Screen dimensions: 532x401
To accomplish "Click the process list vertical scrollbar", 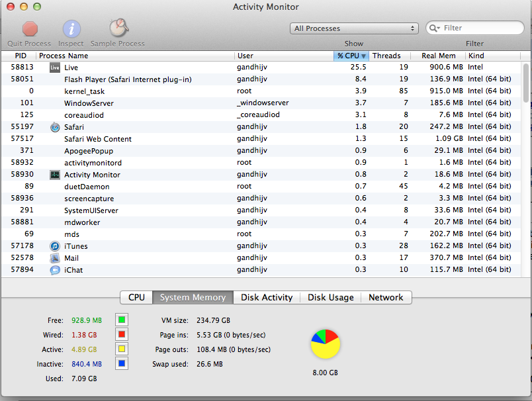I will pyautogui.click(x=526, y=83).
